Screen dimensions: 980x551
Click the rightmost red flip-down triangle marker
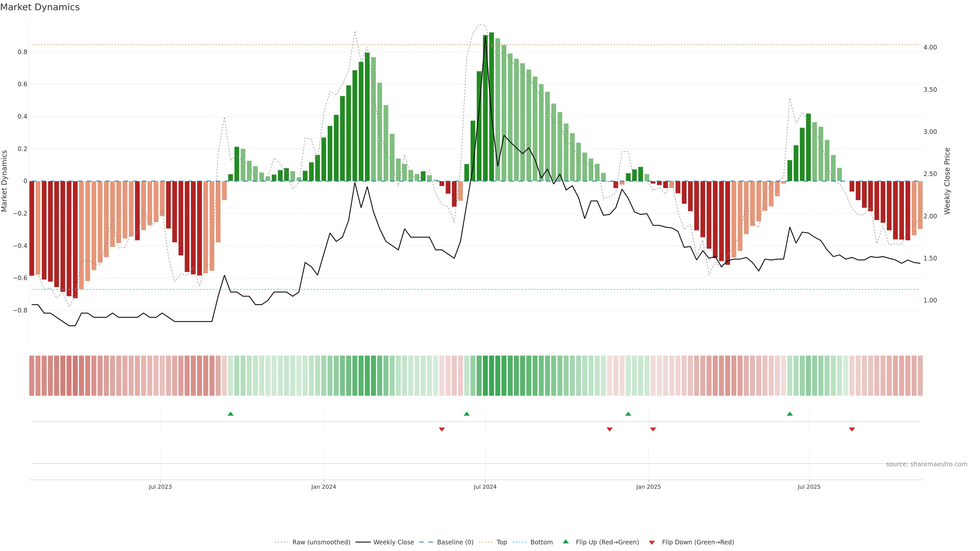[852, 429]
